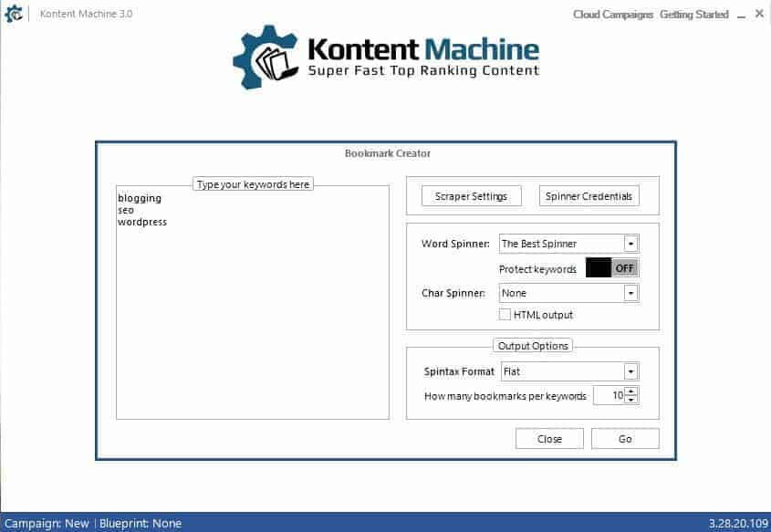This screenshot has width=771, height=532.
Task: Click the 'Type your keywords here' label
Action: pyautogui.click(x=254, y=184)
